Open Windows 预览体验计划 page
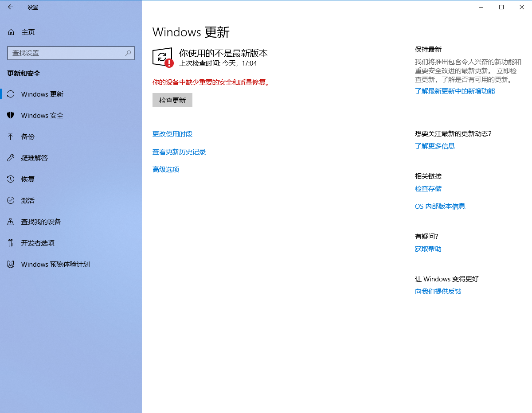Viewport: 532px width, 413px height. (71, 264)
